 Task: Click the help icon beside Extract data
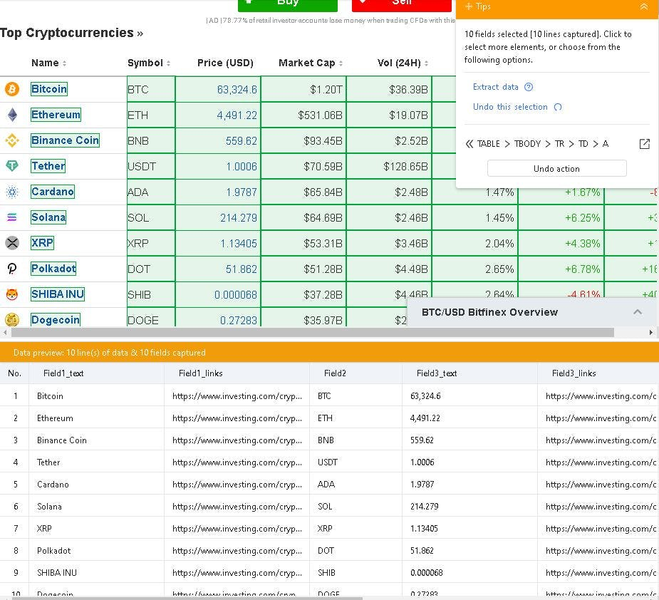[x=529, y=87]
